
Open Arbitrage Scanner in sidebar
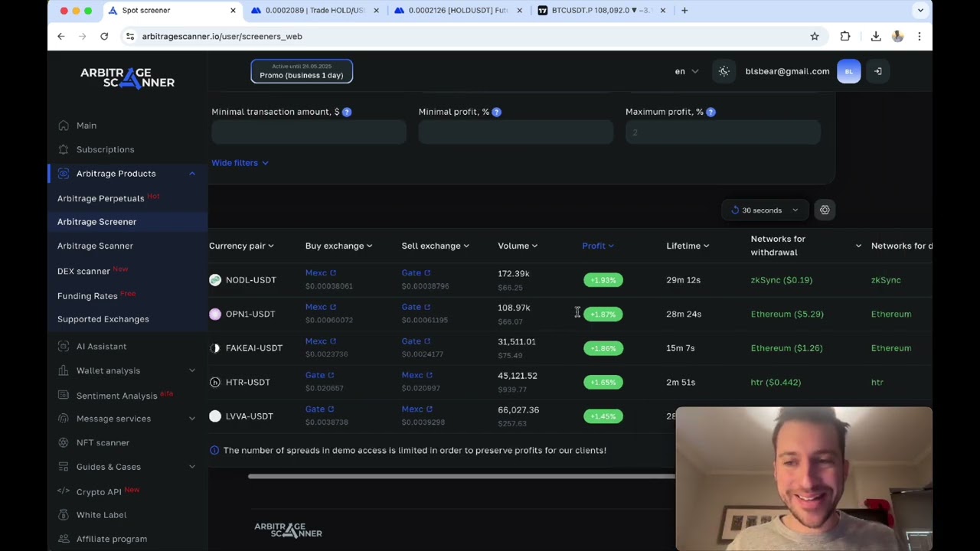click(x=95, y=246)
